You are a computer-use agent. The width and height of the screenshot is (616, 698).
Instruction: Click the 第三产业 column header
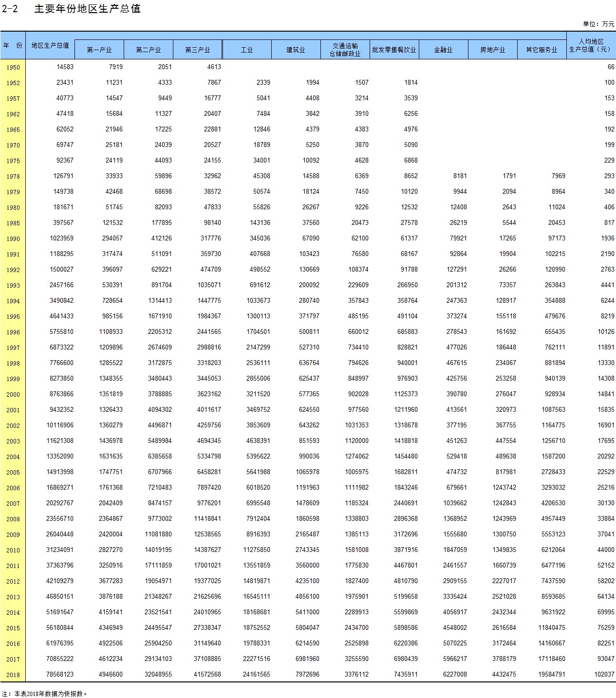tap(198, 50)
